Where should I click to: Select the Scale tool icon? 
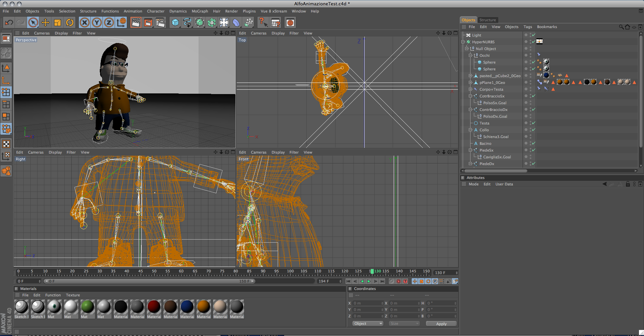pyautogui.click(x=57, y=23)
